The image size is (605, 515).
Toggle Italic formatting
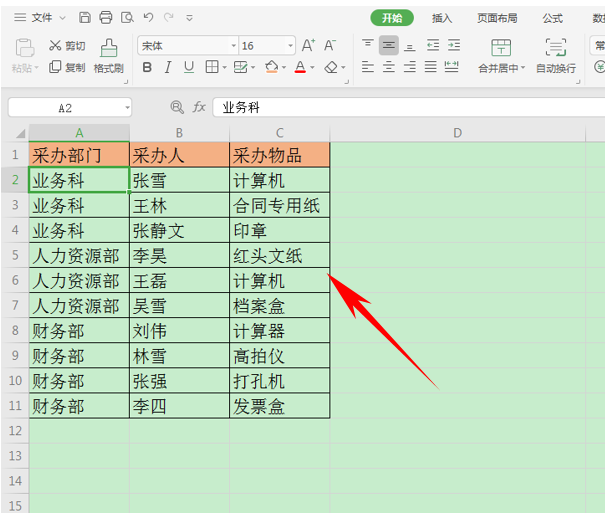pos(168,68)
